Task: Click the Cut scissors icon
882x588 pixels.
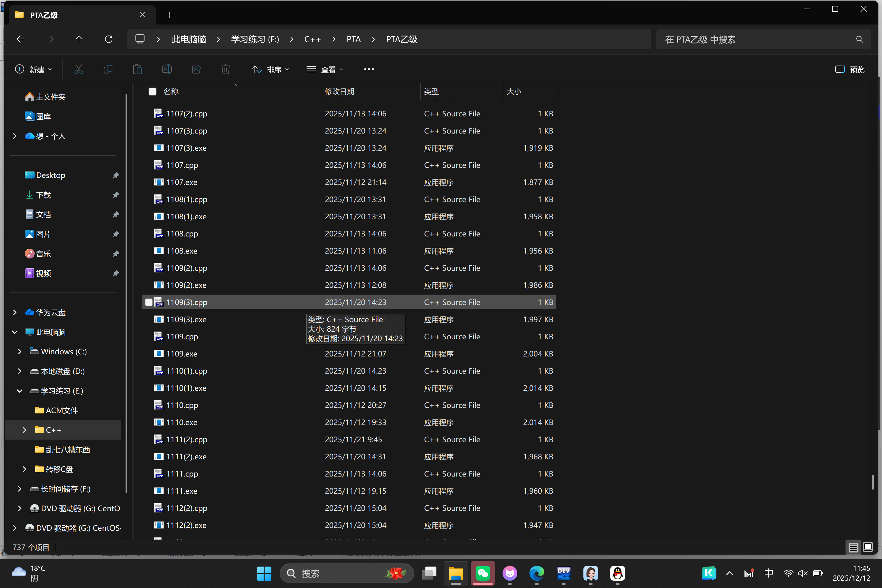Action: pyautogui.click(x=78, y=70)
